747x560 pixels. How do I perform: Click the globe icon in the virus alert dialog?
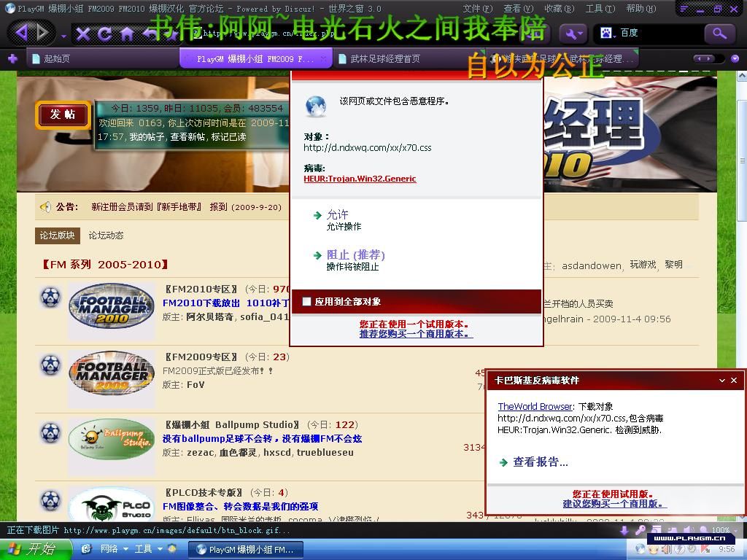(x=316, y=106)
